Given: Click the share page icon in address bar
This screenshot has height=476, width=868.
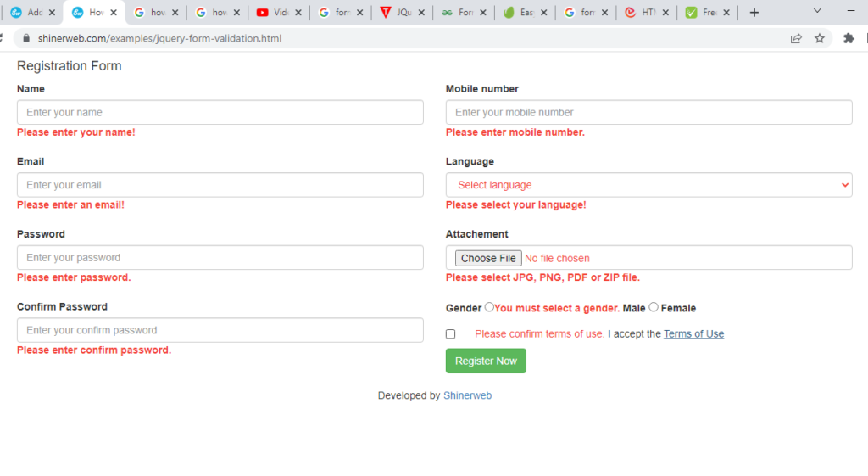Looking at the screenshot, I should [796, 38].
